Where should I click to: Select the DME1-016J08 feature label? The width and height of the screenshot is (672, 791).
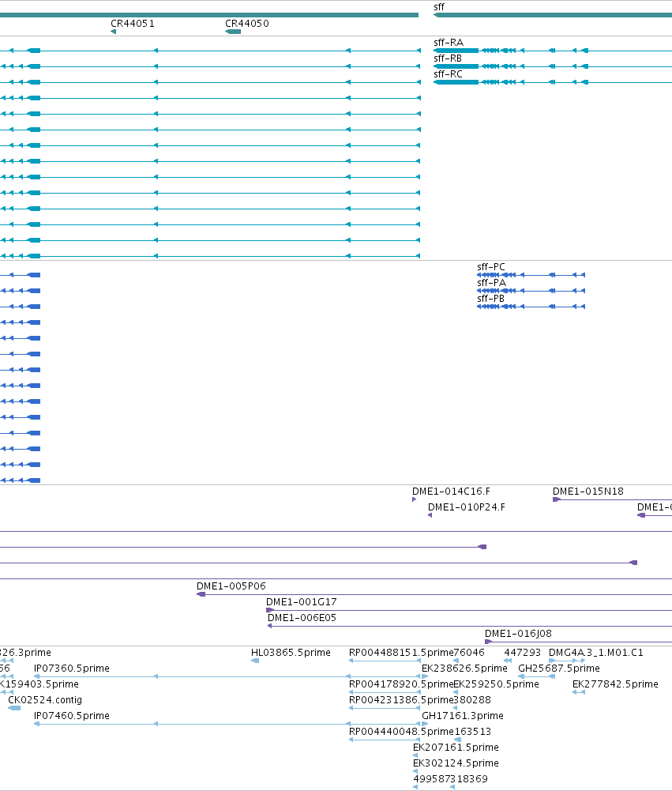(x=518, y=634)
